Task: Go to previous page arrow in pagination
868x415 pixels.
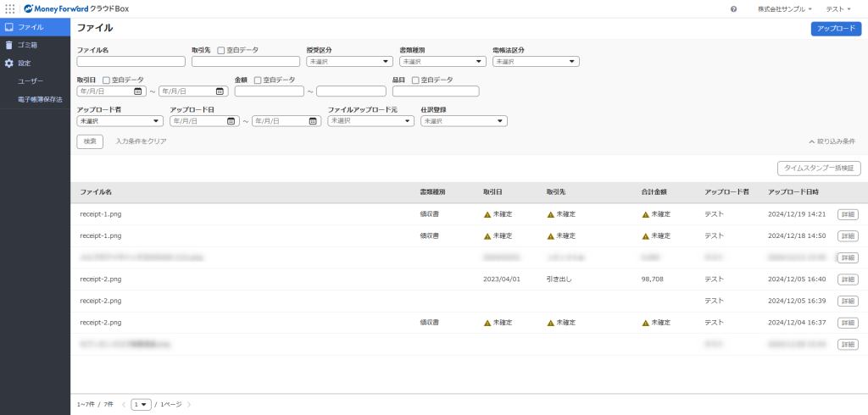Action: 124,405
